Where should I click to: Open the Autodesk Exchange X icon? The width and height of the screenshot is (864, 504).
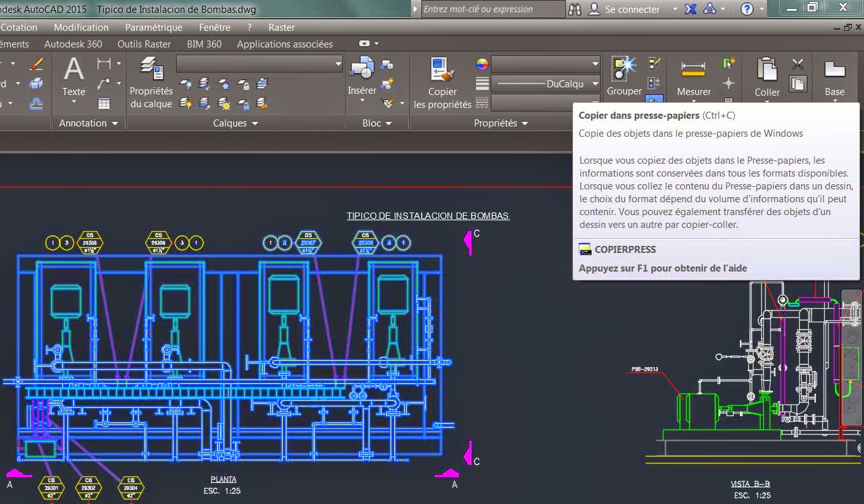point(691,9)
